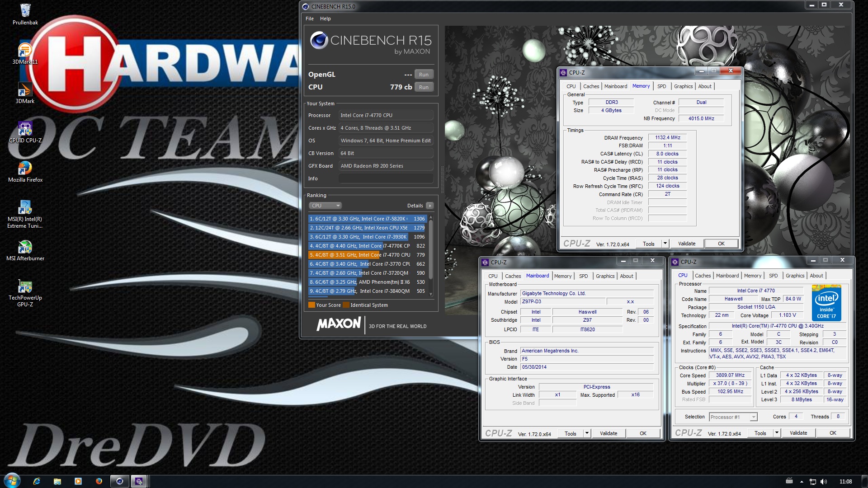Switch to CPU-Z taskbar button
Viewport: 868px width, 488px height.
(139, 481)
